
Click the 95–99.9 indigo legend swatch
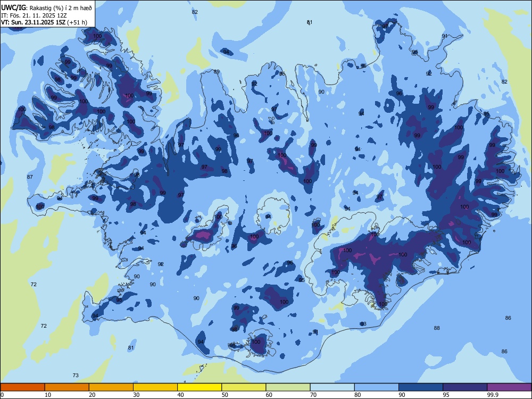coord(465,387)
